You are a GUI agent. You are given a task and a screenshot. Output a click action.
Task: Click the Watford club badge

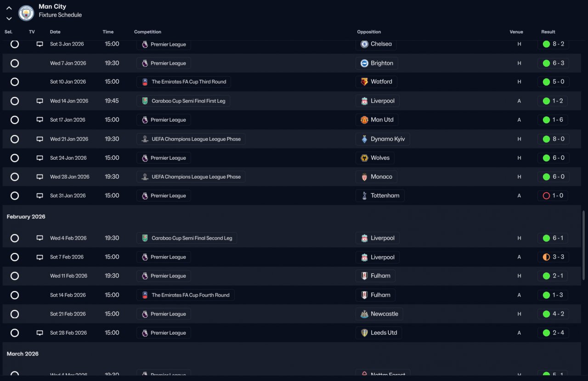click(364, 82)
